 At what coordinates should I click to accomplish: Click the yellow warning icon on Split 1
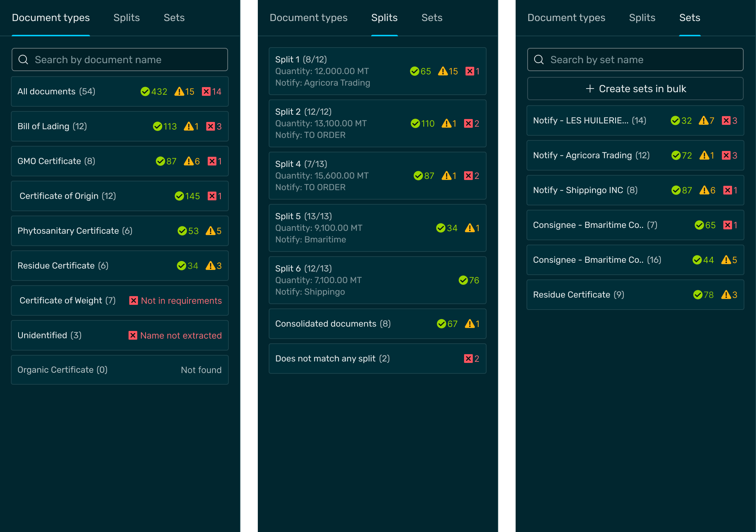point(442,71)
